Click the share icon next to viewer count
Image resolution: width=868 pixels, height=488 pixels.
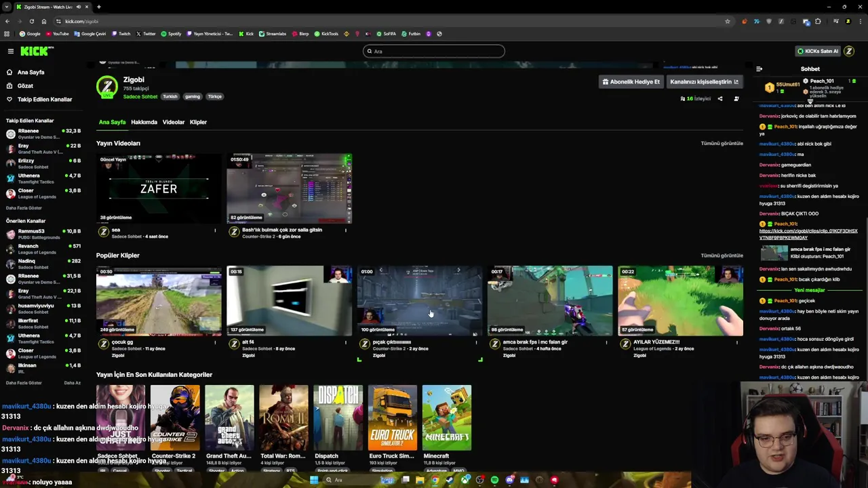point(720,99)
